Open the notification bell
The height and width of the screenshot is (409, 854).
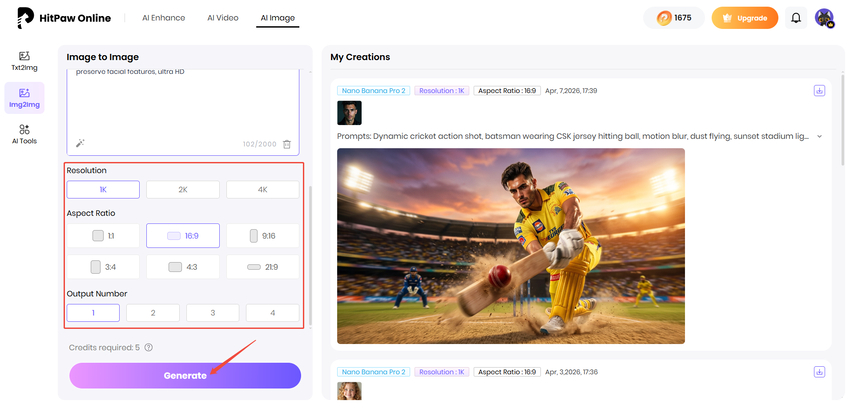tap(796, 18)
